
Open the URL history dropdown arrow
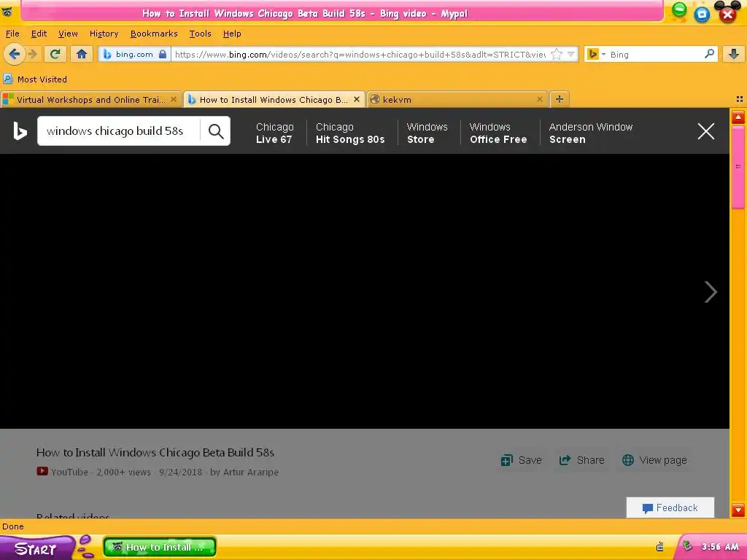[570, 54]
